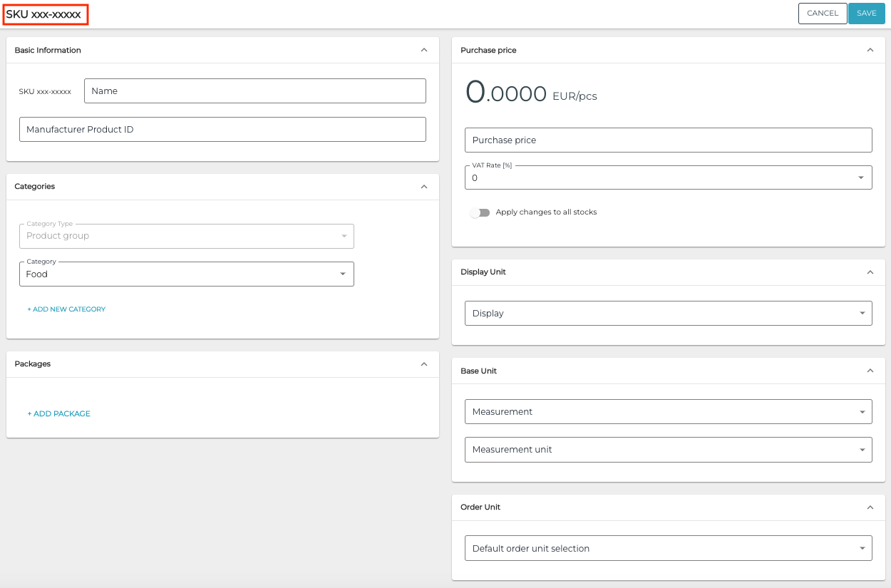Open the VAT Rate dropdown

668,177
